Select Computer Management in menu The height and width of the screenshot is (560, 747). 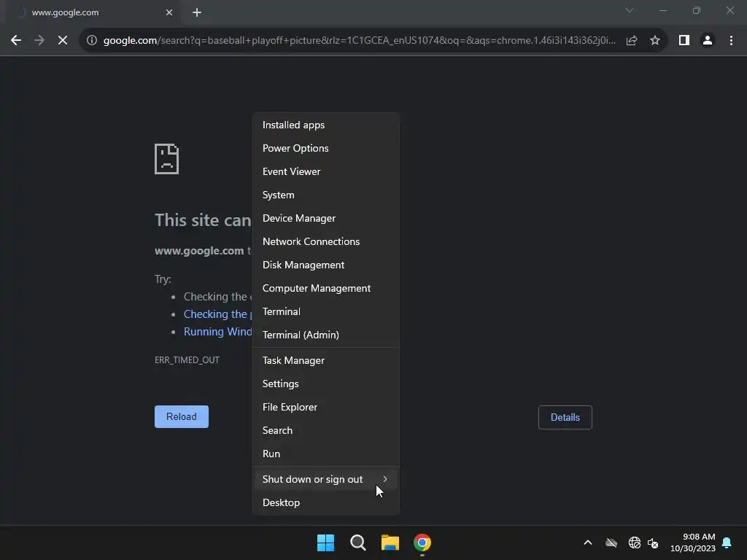326,288
